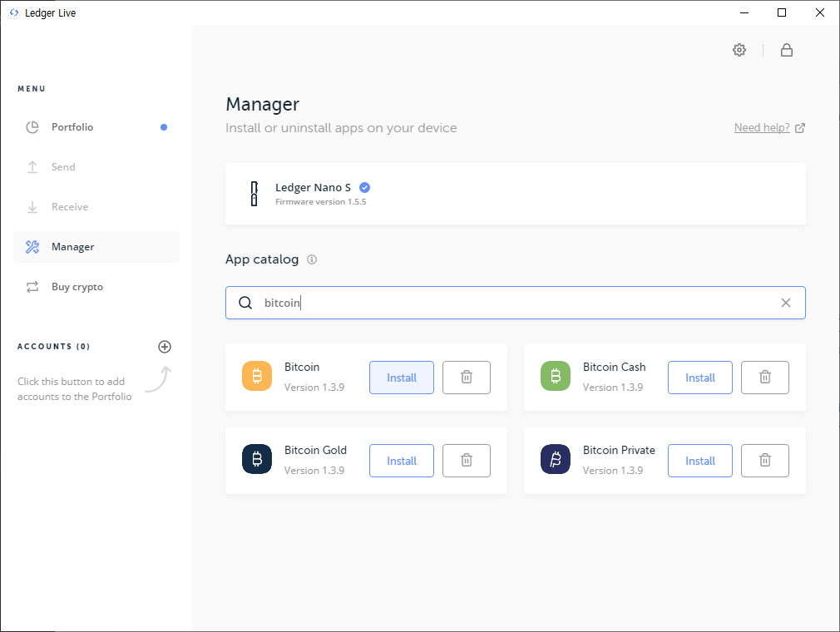The image size is (840, 632).
Task: Click the App catalog heading
Action: (262, 259)
